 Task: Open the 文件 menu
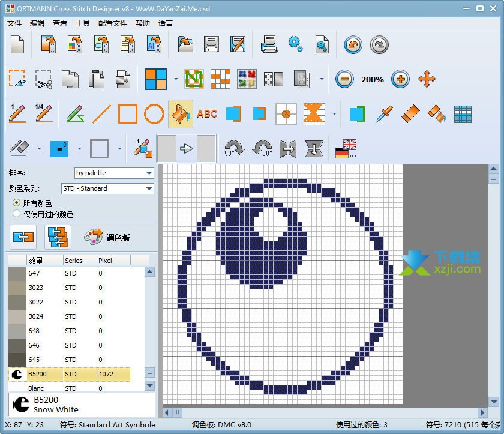click(14, 23)
